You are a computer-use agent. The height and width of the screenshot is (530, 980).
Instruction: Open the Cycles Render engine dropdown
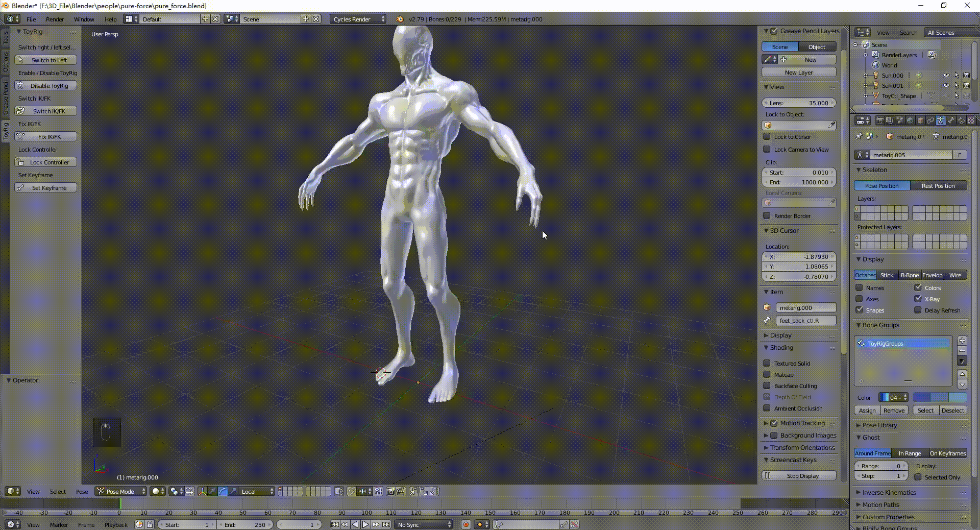click(358, 19)
